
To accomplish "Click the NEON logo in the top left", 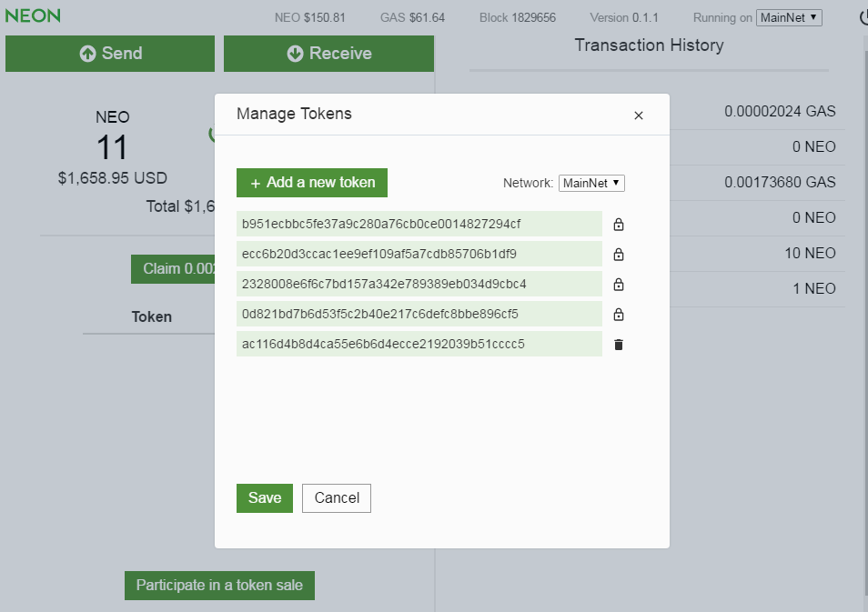I will click(x=31, y=15).
